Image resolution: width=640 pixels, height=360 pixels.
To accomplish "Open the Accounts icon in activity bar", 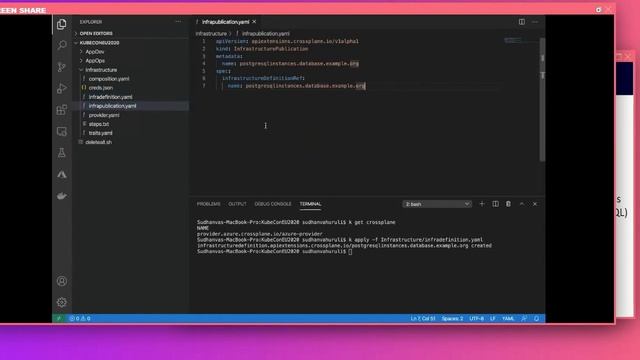I will (62, 281).
